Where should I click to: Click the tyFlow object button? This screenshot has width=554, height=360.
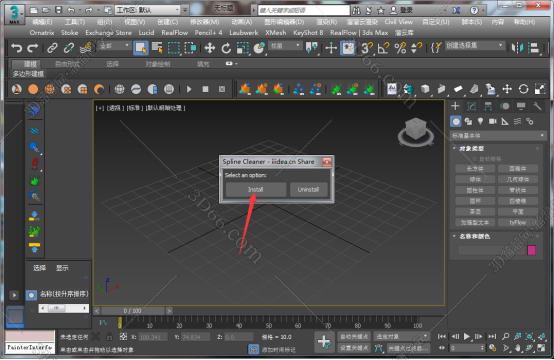(x=518, y=222)
